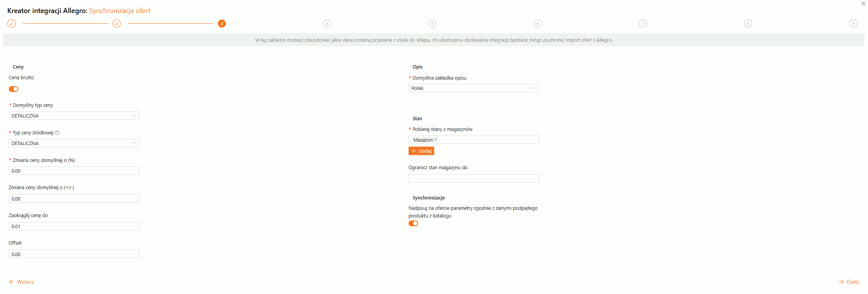Expand the Typ ceny źródłowej dropdown
Image resolution: width=868 pixels, height=294 pixels.
(74, 143)
